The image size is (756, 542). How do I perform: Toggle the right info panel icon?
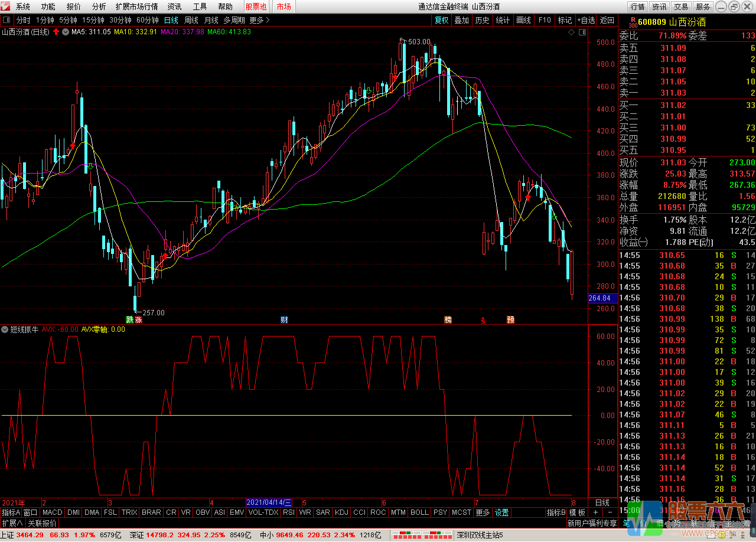click(584, 32)
